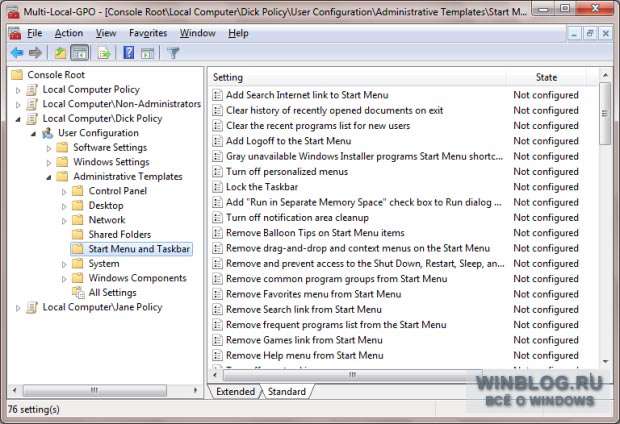This screenshot has height=424, width=620.
Task: Sort by the Setting column header
Action: (x=357, y=78)
